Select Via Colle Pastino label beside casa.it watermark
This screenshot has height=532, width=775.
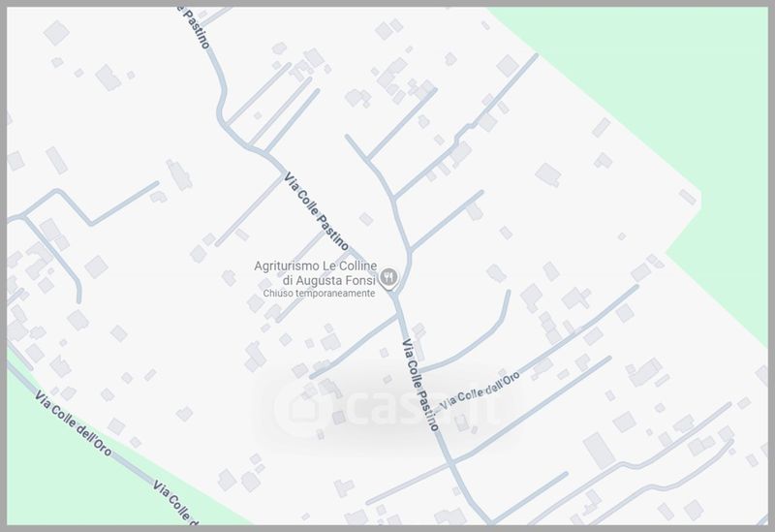420,385
